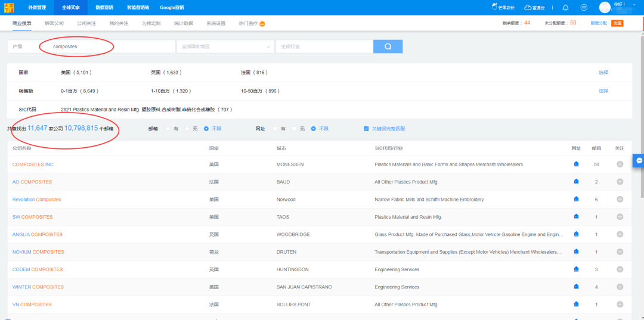Screen dimensions: 644x320
Task: Switch to 为我定制 tab
Action: pyautogui.click(x=151, y=23)
